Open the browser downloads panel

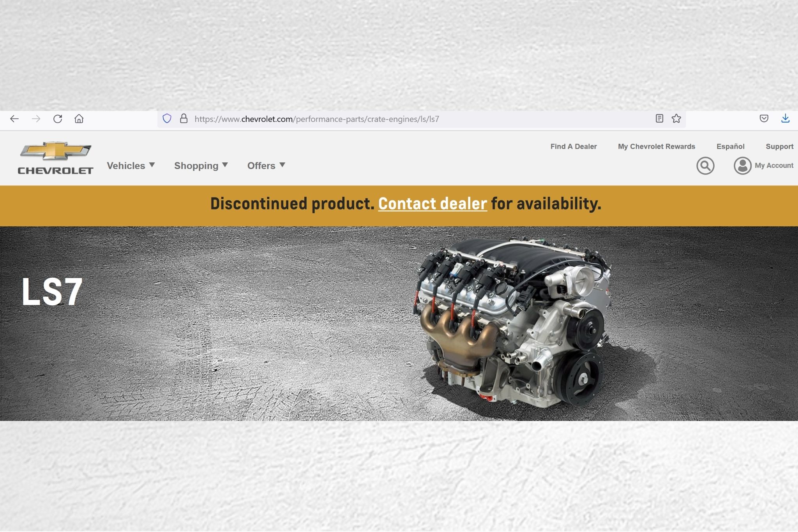tap(785, 118)
